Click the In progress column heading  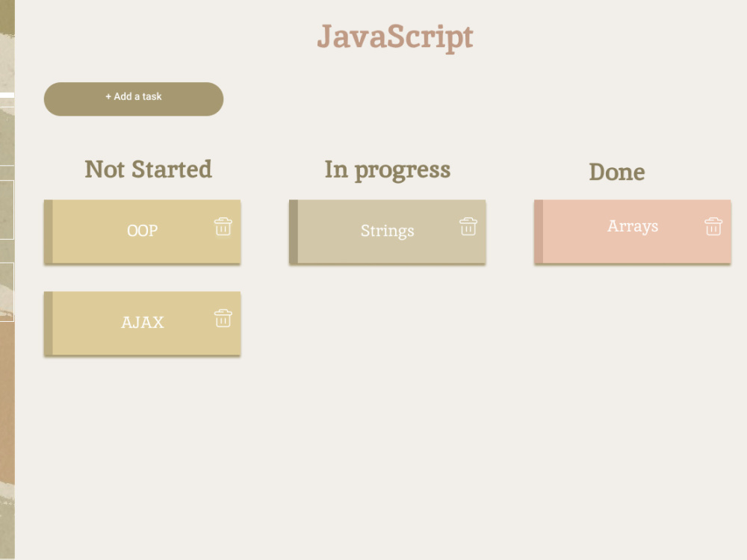[x=387, y=170]
